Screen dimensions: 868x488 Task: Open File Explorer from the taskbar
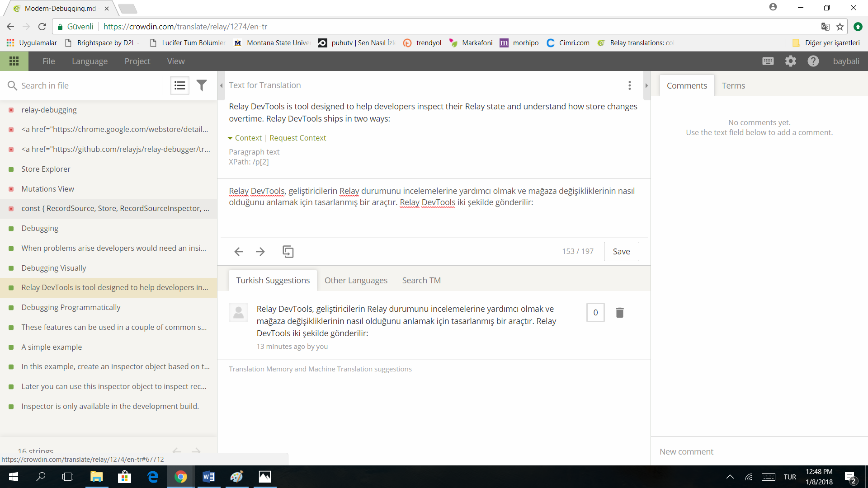(97, 477)
